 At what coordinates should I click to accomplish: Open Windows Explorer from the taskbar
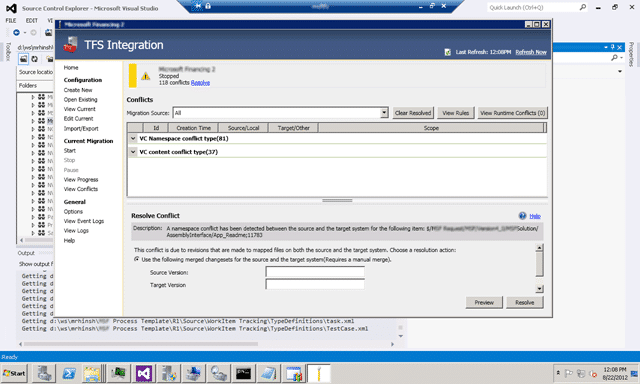tap(93, 373)
